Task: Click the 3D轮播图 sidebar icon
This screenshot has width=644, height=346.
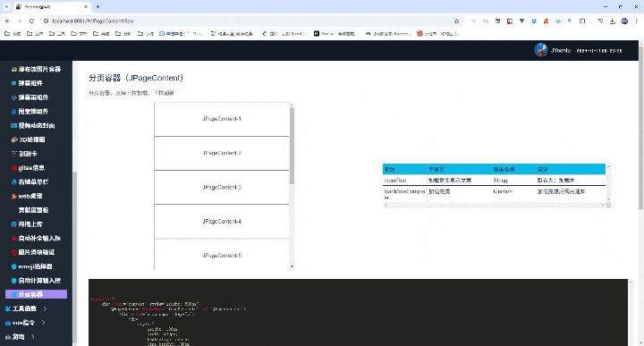Action: click(x=14, y=139)
